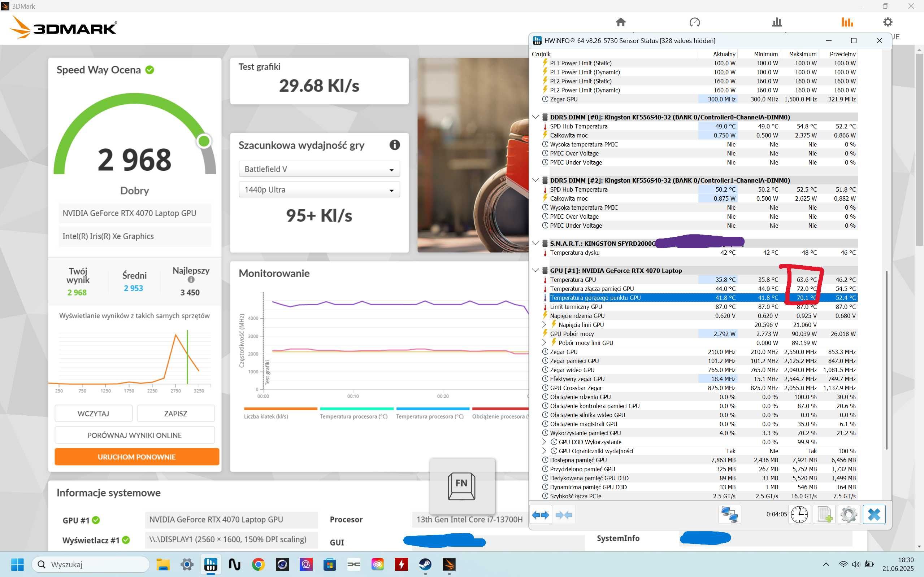Expand GPU Ograniczniki wydajności row
The width and height of the screenshot is (924, 577).
pyautogui.click(x=544, y=451)
